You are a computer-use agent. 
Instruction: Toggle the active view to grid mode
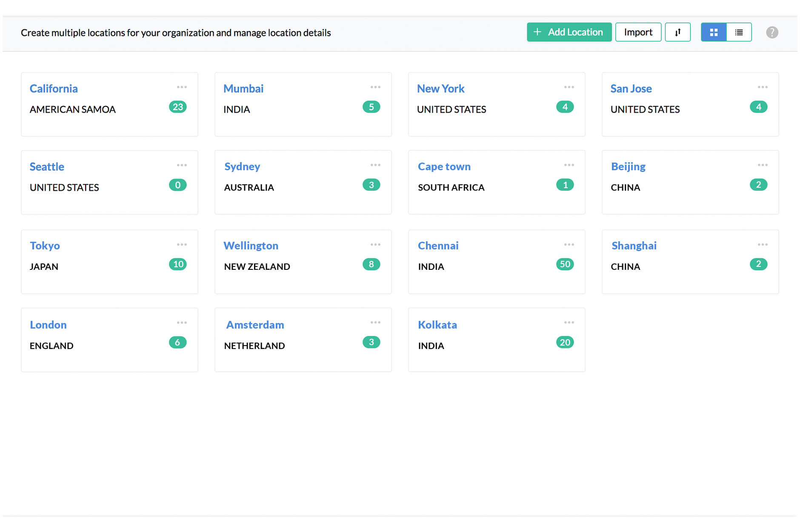click(x=713, y=32)
